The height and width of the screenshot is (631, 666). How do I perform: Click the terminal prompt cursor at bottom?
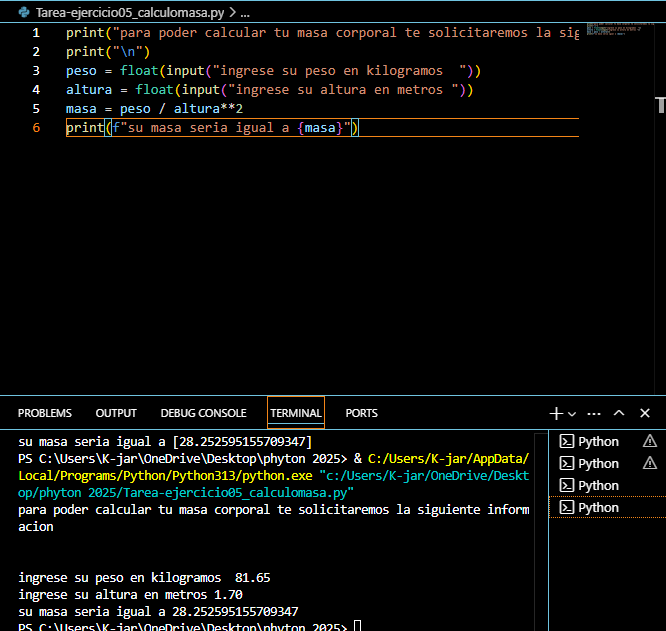click(357, 626)
